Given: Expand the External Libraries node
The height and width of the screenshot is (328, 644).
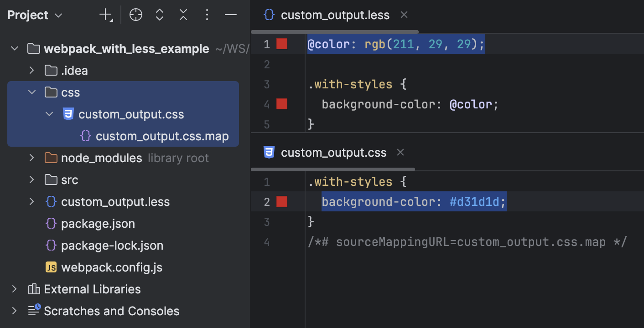Looking at the screenshot, I should point(14,289).
